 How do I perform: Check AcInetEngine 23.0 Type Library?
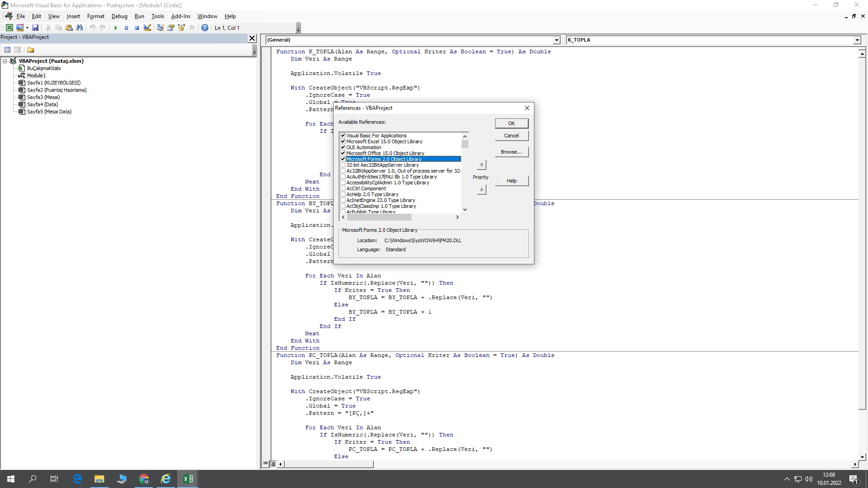point(343,200)
